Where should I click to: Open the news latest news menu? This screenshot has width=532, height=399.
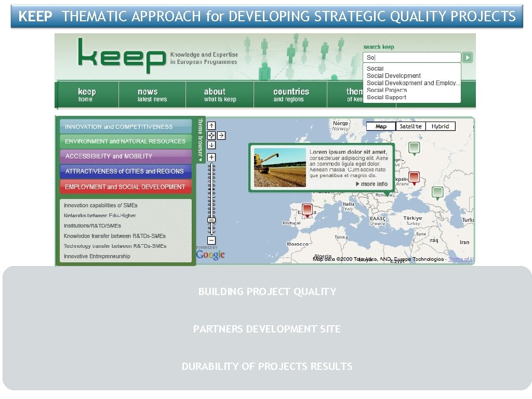(x=152, y=95)
